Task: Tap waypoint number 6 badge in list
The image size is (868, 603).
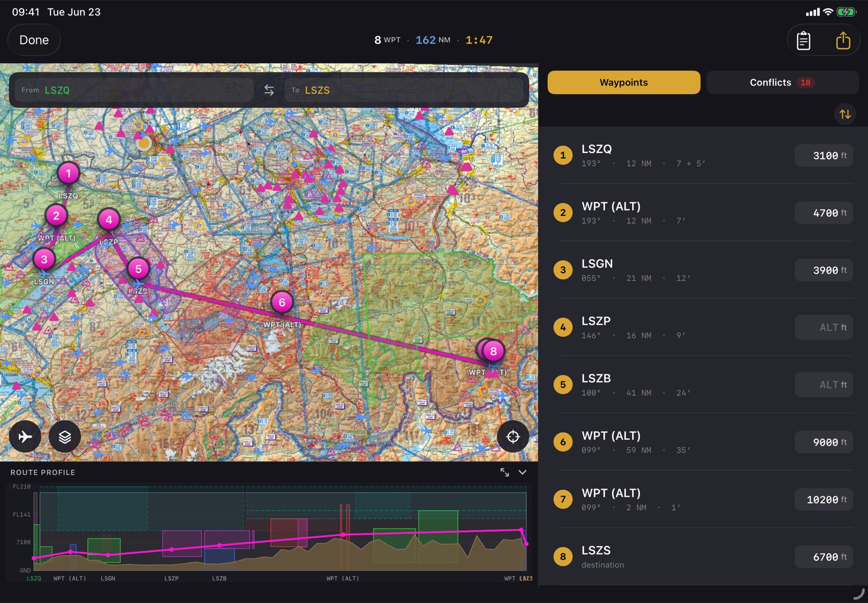Action: pos(563,442)
